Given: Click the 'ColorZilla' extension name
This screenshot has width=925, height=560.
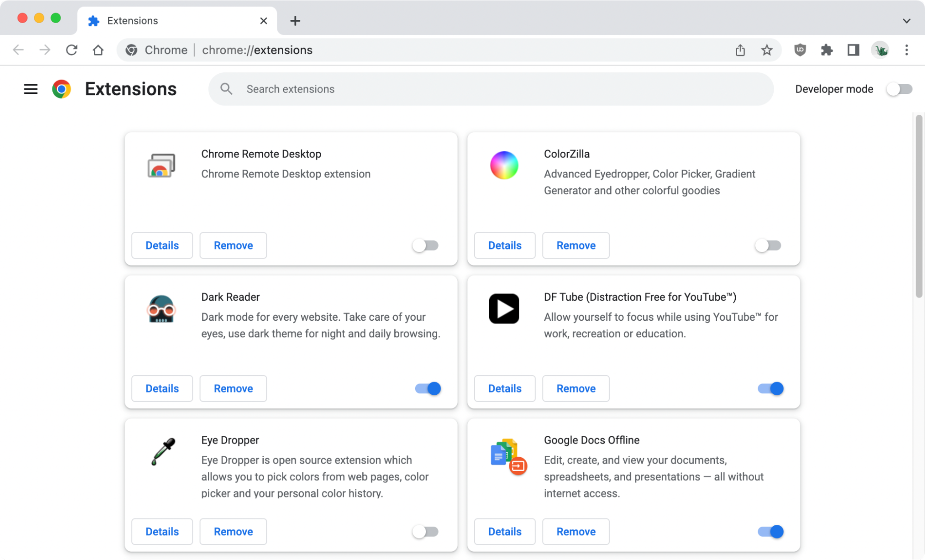Looking at the screenshot, I should tap(567, 154).
